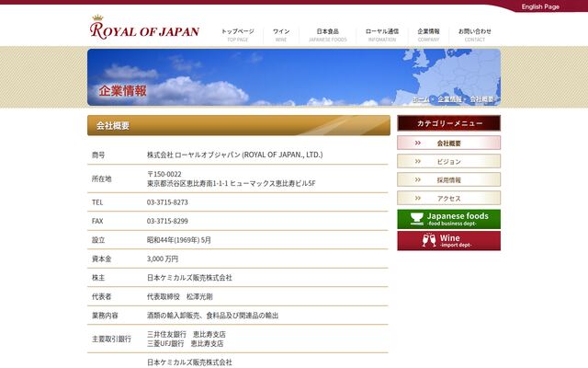Open the English Page link
This screenshot has height=368, width=588.
pos(540,6)
